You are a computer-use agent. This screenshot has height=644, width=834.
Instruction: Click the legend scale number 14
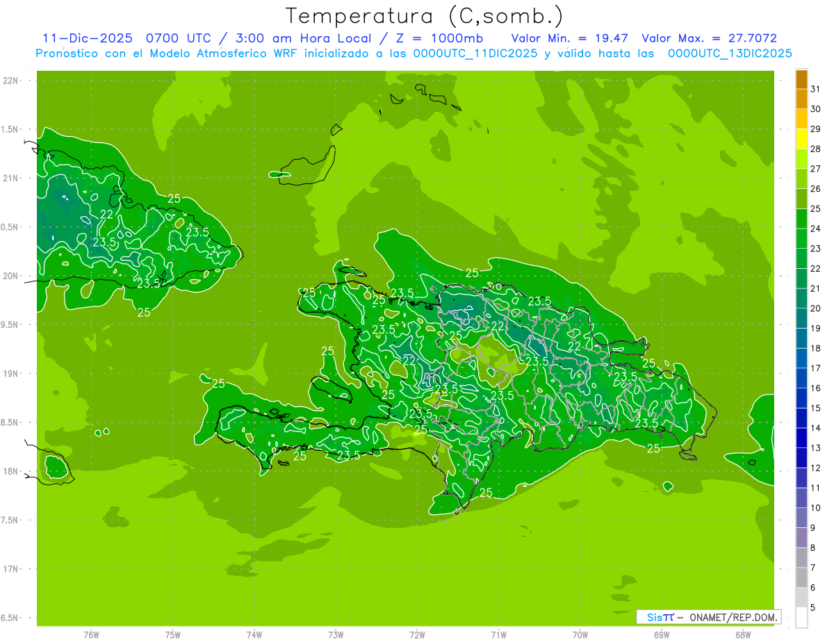point(816,428)
